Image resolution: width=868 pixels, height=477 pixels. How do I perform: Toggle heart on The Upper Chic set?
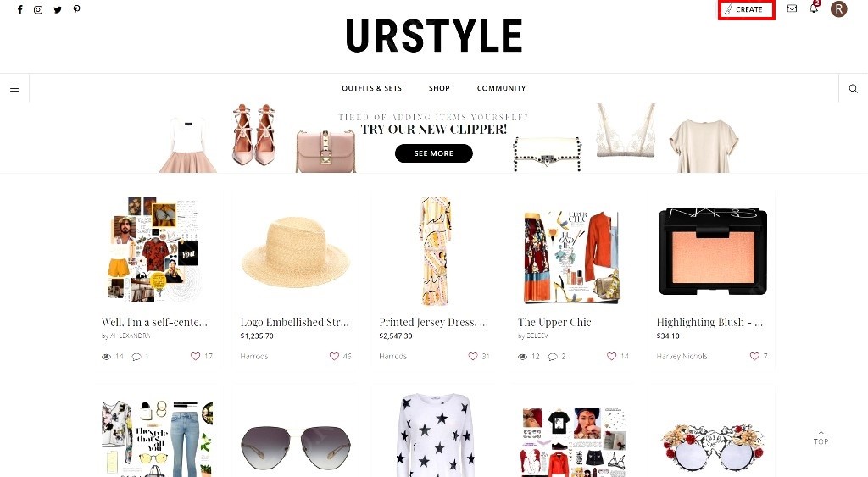[612, 357]
